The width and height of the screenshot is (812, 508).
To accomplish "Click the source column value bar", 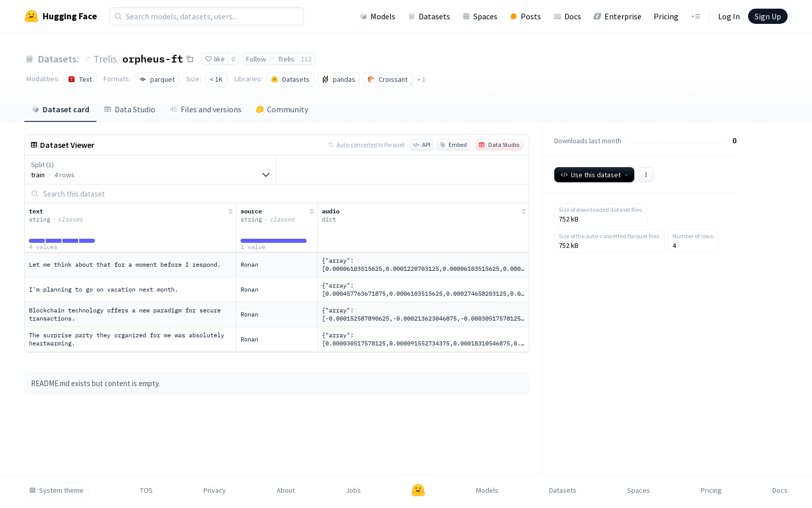I will click(274, 241).
